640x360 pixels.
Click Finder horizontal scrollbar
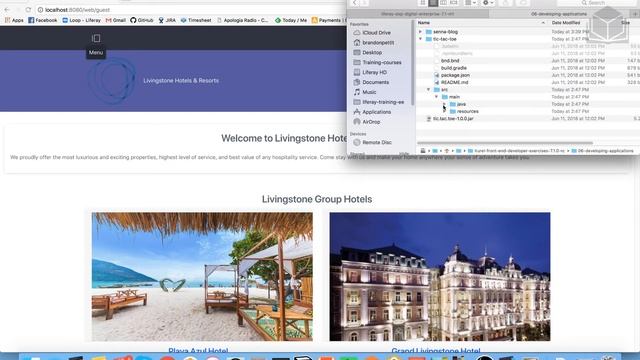click(505, 143)
